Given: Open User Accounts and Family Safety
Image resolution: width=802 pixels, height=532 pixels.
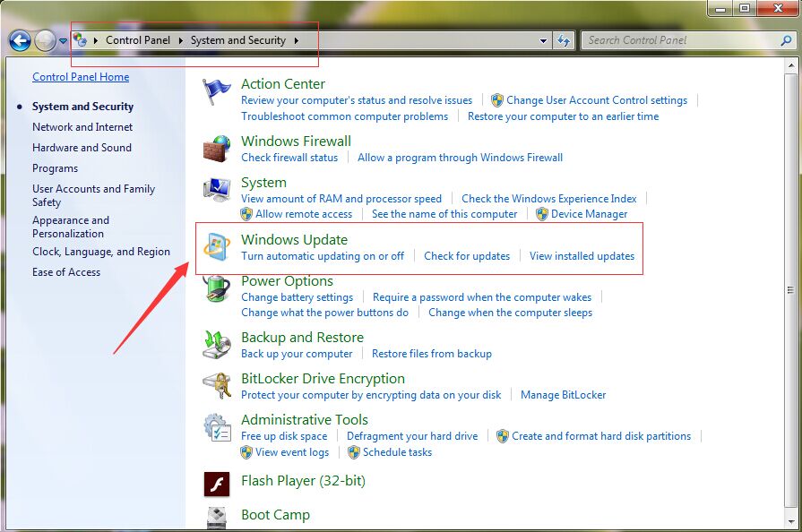Looking at the screenshot, I should (93, 196).
